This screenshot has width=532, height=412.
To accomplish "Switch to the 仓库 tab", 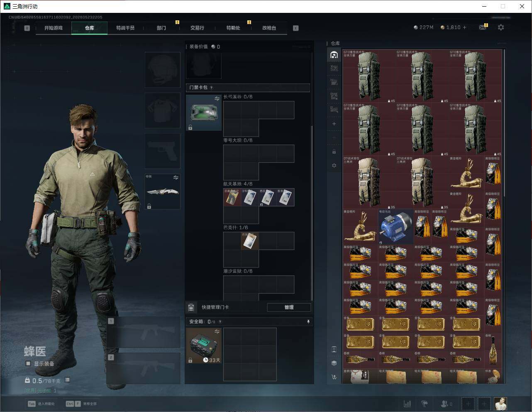I will tap(89, 28).
